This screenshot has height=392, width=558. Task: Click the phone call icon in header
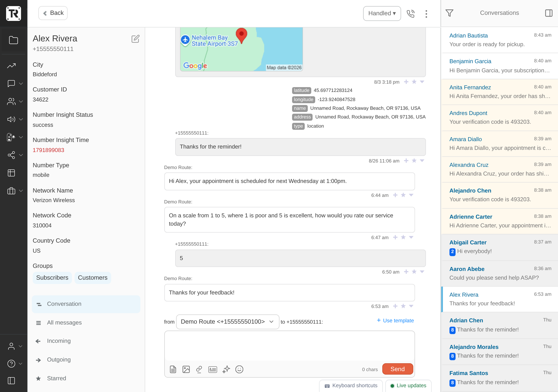coord(410,14)
